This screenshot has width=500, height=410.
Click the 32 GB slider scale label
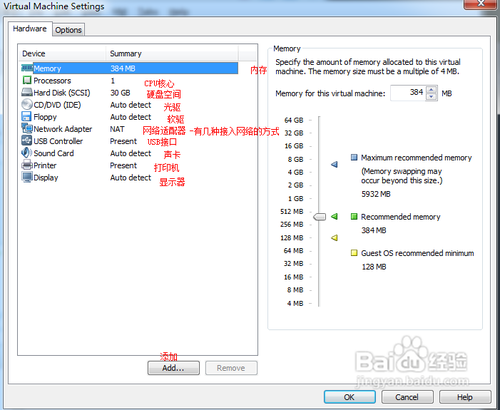(294, 133)
